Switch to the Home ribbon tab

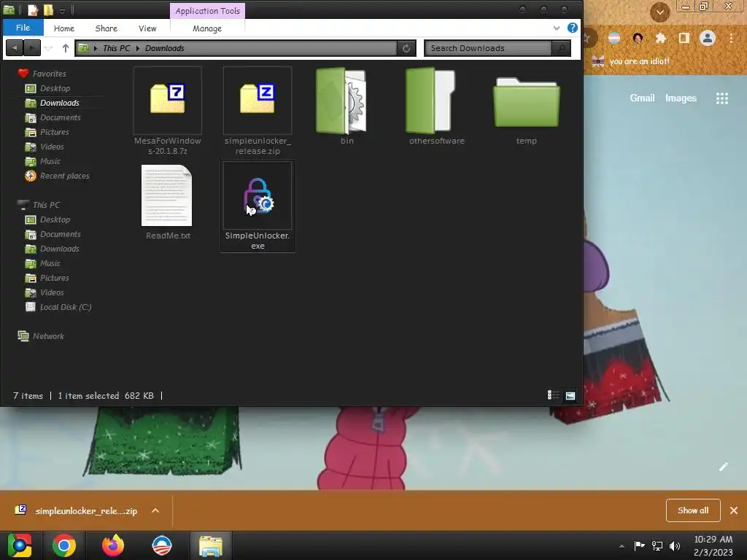(x=64, y=28)
